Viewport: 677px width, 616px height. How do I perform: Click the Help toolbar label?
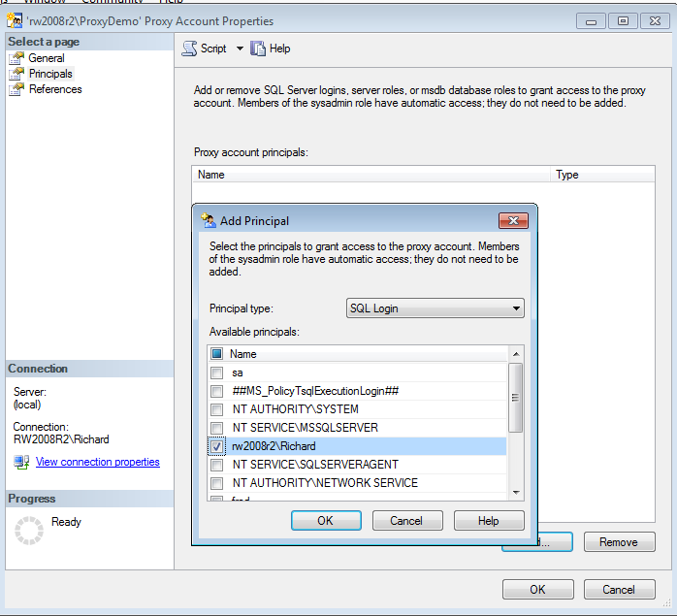point(279,49)
